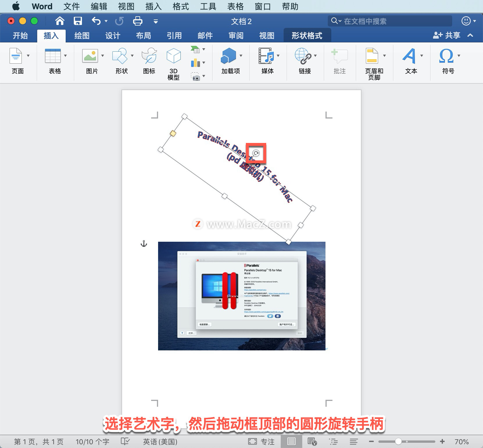Insert a chart with the chart icon
This screenshot has height=448, width=483.
[195, 63]
